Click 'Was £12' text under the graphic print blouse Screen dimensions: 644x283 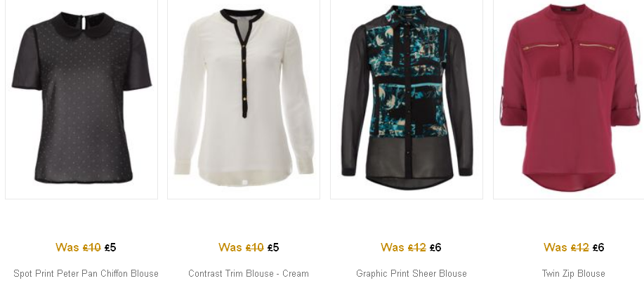tap(403, 247)
